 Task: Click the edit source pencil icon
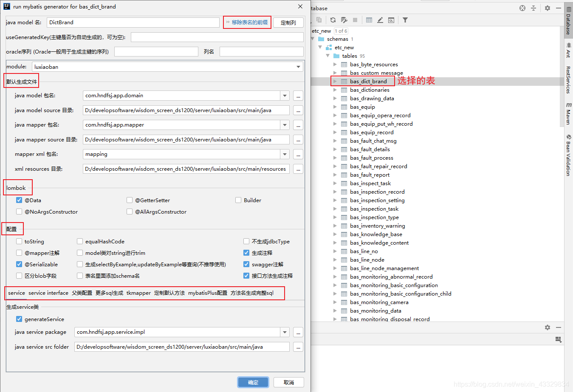(380, 20)
